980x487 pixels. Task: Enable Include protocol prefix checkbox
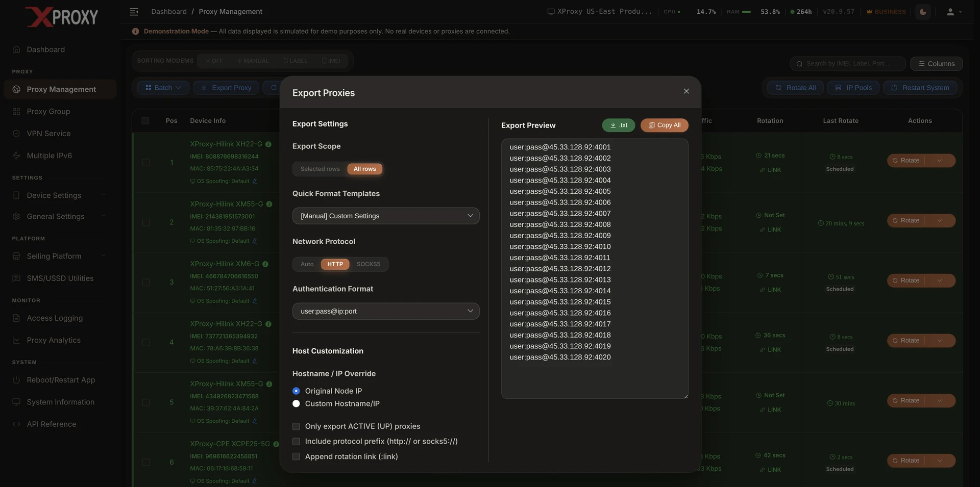(x=296, y=442)
